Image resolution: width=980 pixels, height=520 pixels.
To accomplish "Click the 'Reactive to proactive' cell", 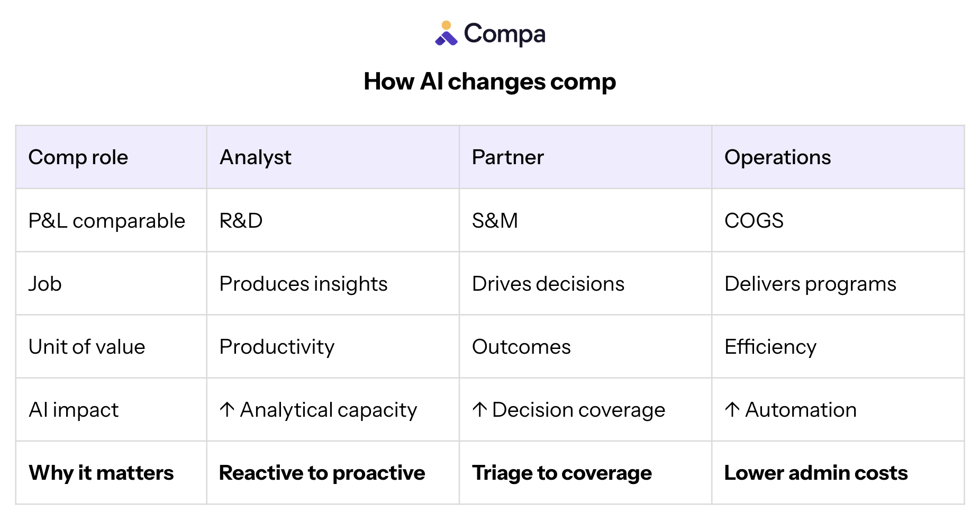I will [x=322, y=473].
